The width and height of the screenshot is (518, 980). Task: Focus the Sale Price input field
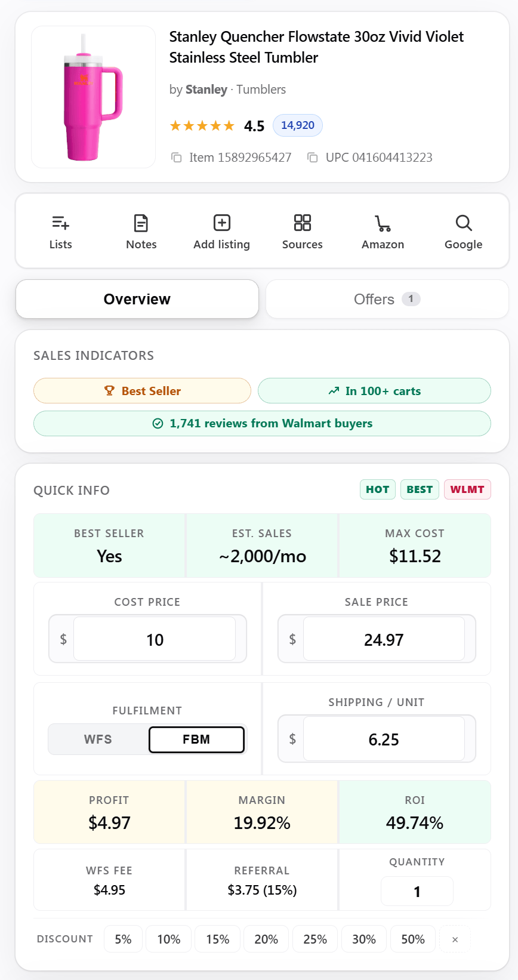click(x=384, y=639)
